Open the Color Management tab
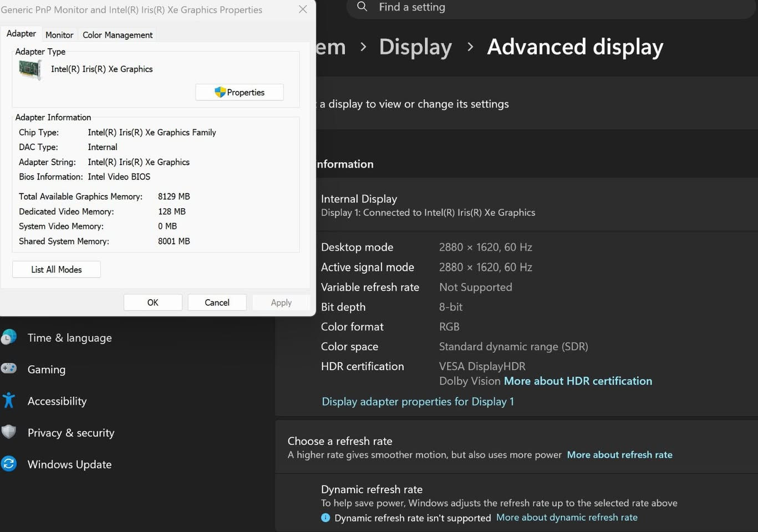The height and width of the screenshot is (532, 758). click(x=118, y=35)
